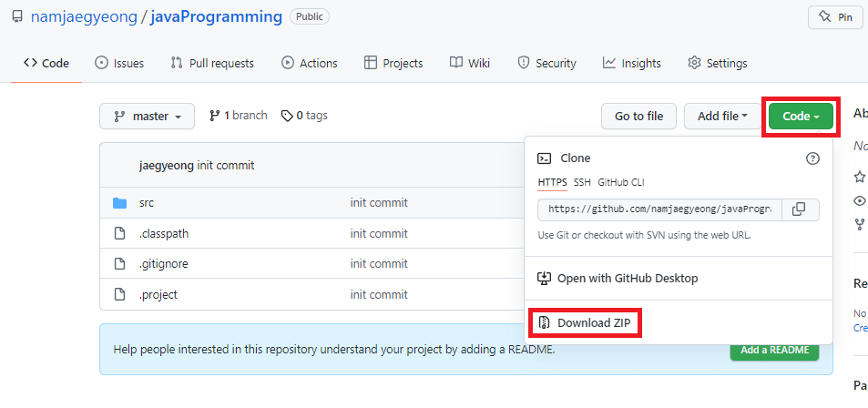
Task: Copy the clone URL to clipboard
Action: pyautogui.click(x=801, y=209)
